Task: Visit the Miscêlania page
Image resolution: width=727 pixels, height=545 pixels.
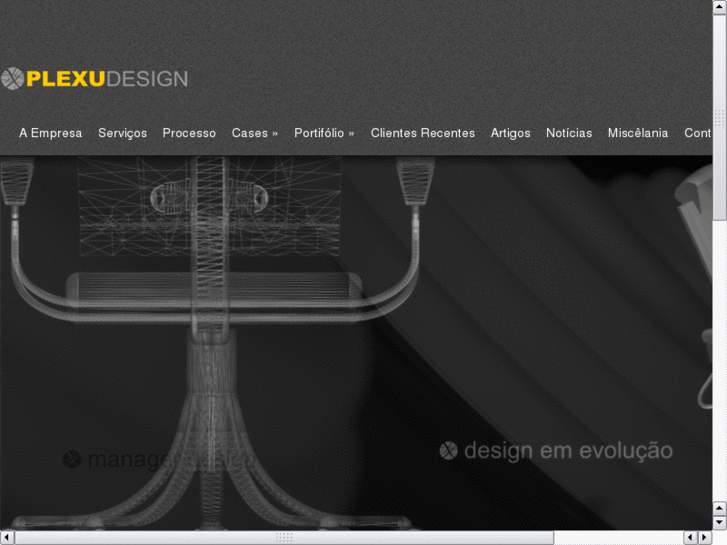Action: (638, 133)
